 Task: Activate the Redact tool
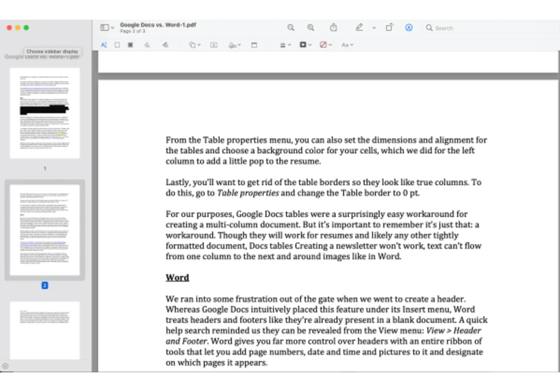[130, 45]
